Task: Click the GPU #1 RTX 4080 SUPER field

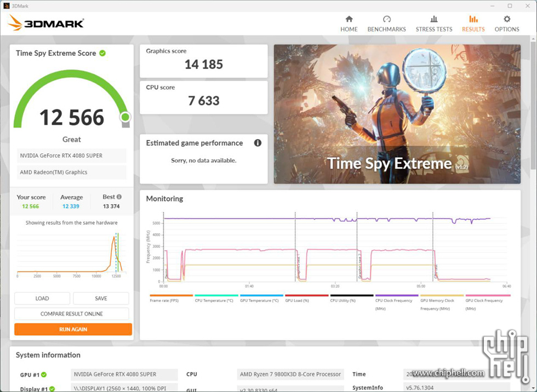Action: coord(124,374)
